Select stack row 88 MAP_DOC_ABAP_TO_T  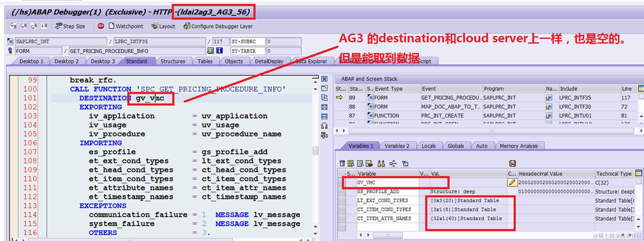click(x=486, y=107)
